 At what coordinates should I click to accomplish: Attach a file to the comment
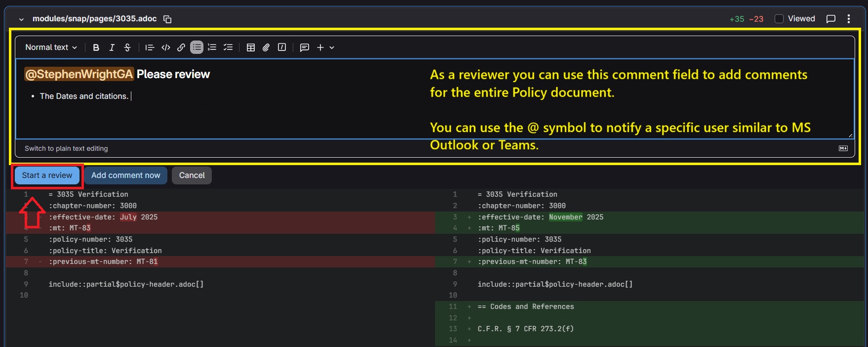pyautogui.click(x=266, y=47)
